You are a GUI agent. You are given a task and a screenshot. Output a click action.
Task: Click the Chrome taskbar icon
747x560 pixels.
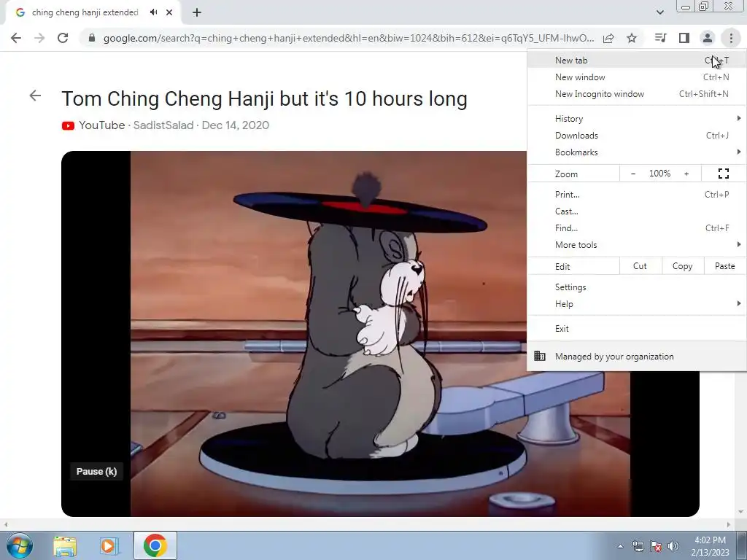click(155, 545)
